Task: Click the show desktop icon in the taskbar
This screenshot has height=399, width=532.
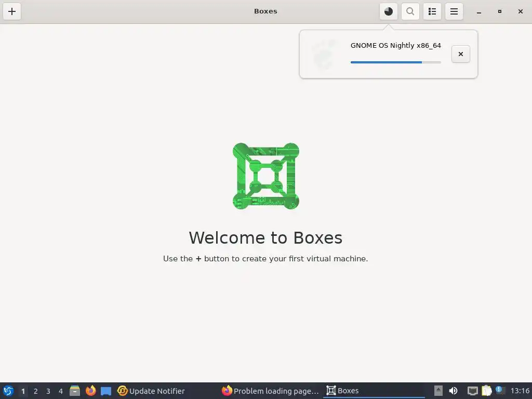Action: [x=106, y=391]
